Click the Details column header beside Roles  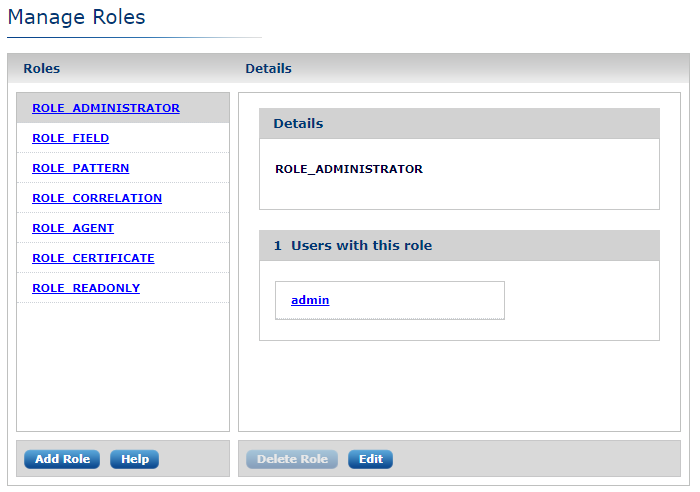[x=268, y=69]
